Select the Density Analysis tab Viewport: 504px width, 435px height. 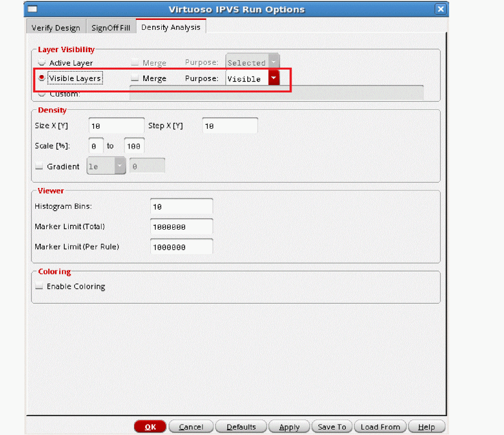click(x=171, y=27)
